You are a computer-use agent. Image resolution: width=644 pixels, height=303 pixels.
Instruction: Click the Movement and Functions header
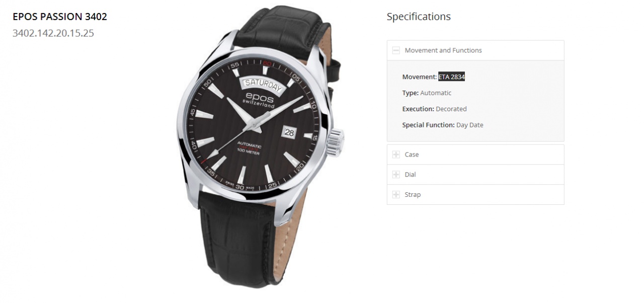(475, 50)
